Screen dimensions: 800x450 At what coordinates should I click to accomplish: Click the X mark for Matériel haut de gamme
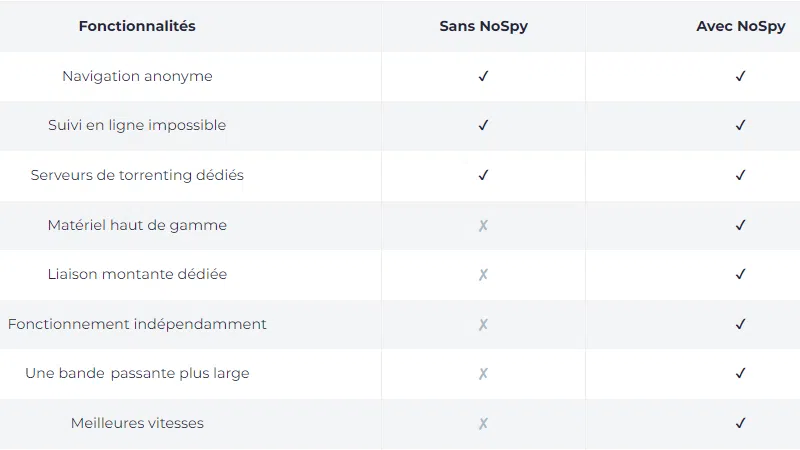[x=483, y=225]
